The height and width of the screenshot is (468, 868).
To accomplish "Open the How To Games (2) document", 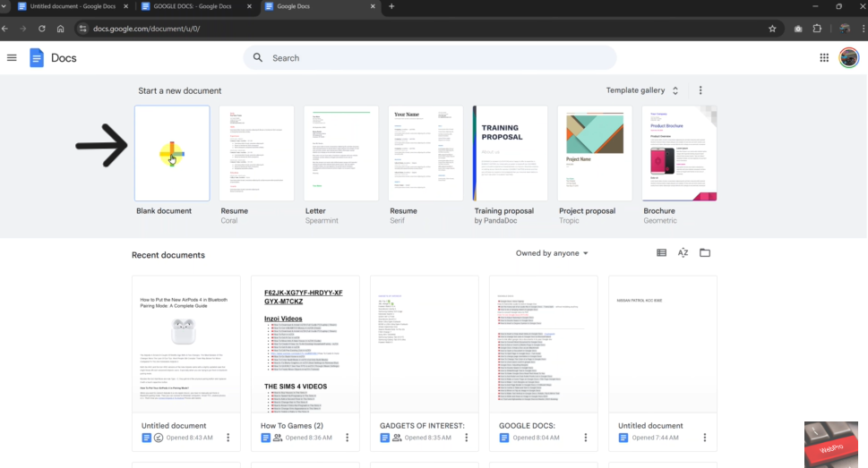I will (305, 345).
